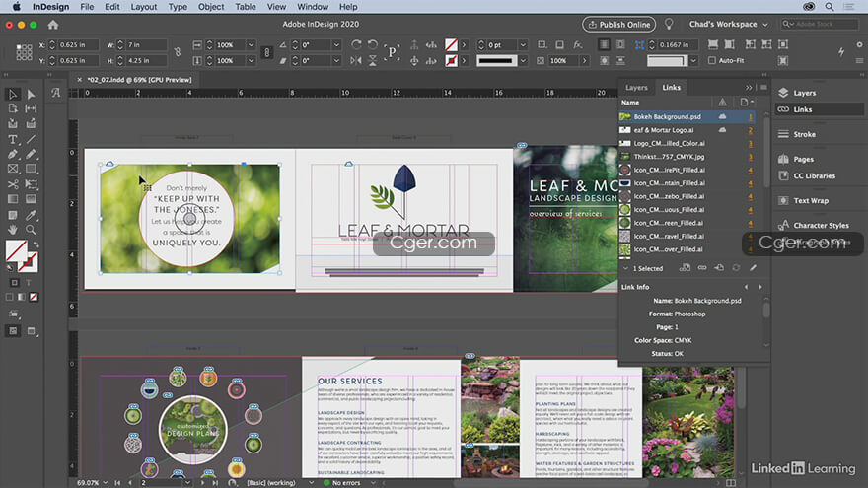Select the Rectangle Frame tool
This screenshot has width=868, height=488.
pyautogui.click(x=13, y=169)
